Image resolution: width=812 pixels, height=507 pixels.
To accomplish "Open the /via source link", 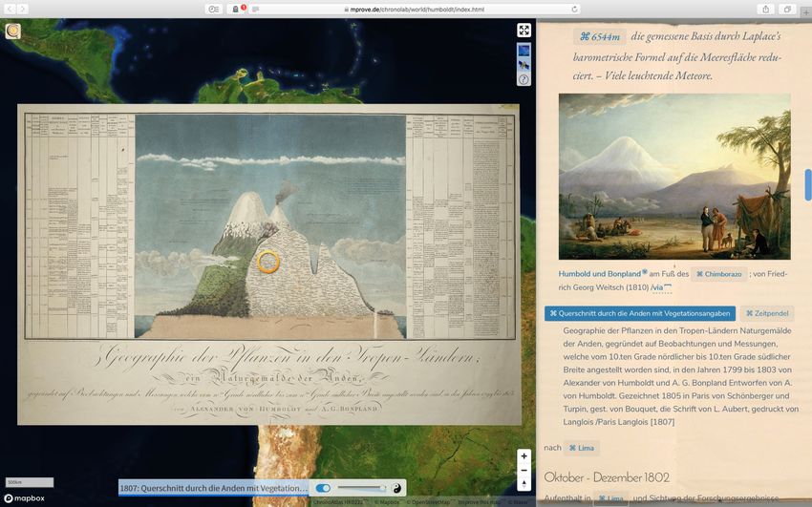I will (x=661, y=287).
